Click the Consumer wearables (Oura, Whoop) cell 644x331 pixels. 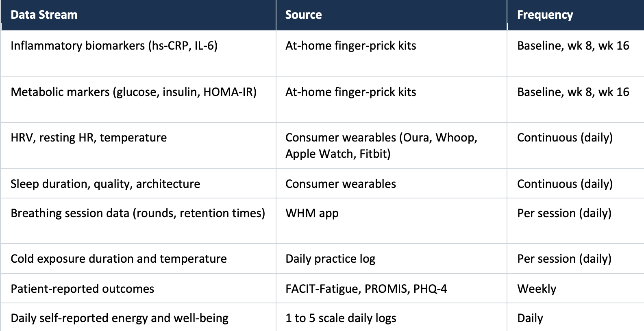pyautogui.click(x=381, y=146)
